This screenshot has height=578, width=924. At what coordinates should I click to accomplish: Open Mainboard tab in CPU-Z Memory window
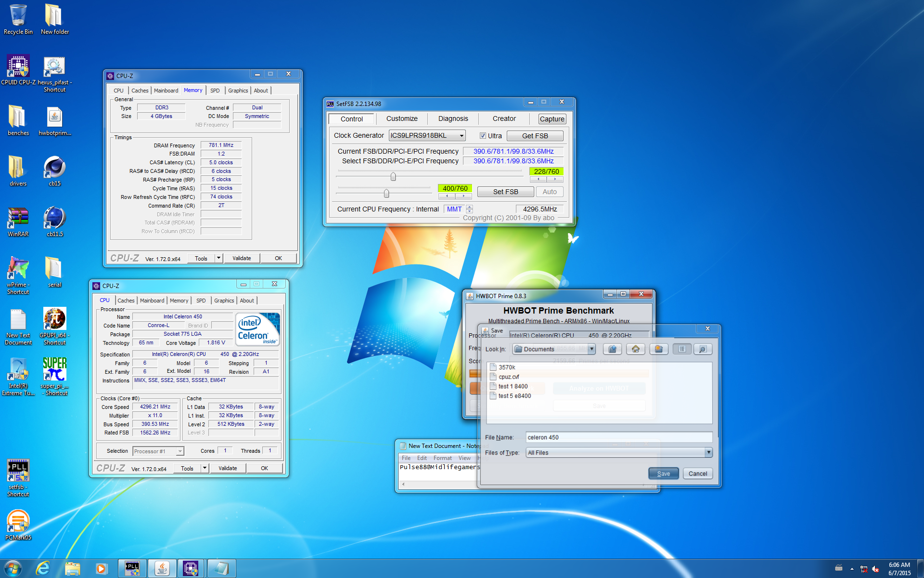click(166, 91)
